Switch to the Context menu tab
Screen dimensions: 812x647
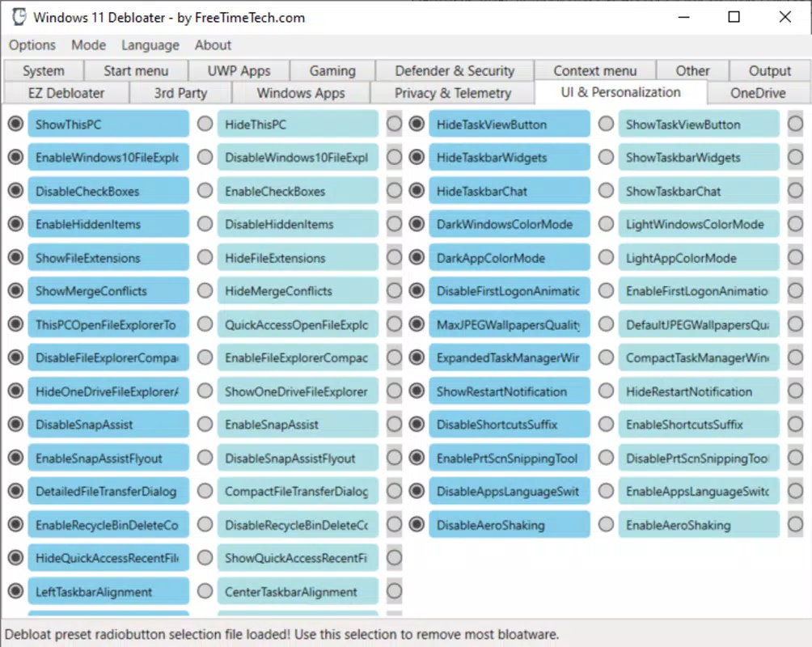click(x=595, y=70)
